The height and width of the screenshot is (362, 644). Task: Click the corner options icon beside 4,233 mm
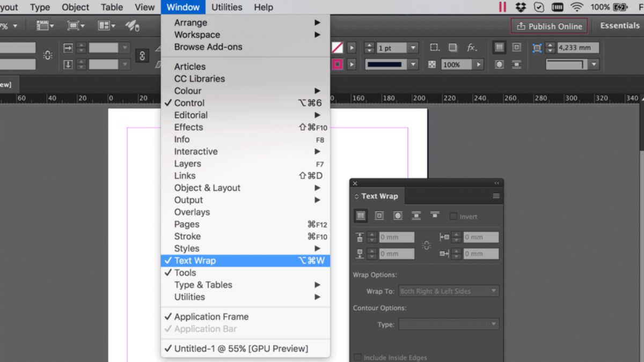[537, 48]
